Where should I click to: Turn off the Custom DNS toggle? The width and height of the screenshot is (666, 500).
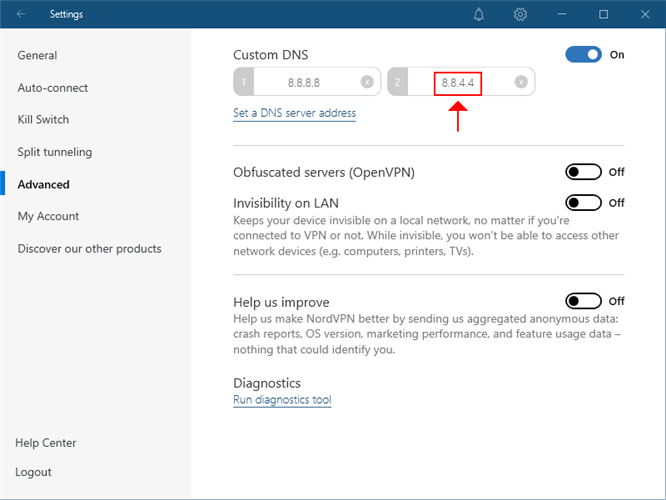(x=583, y=55)
